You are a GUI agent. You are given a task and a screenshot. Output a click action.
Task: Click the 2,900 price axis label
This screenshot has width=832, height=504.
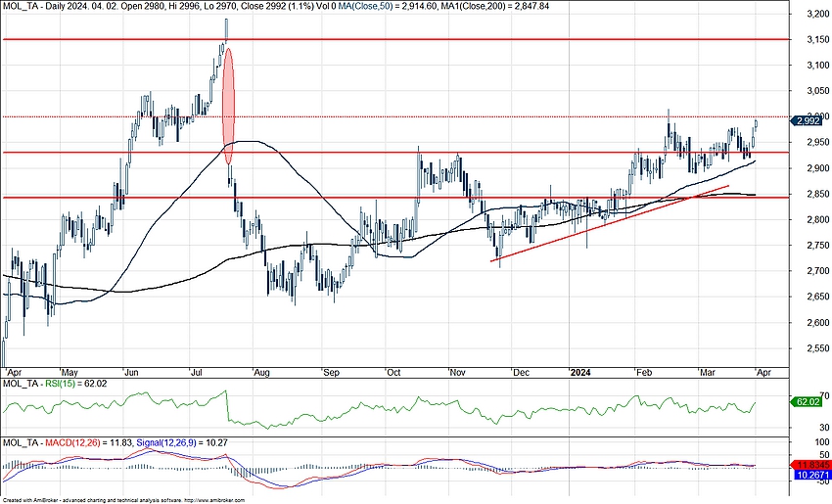pyautogui.click(x=817, y=168)
